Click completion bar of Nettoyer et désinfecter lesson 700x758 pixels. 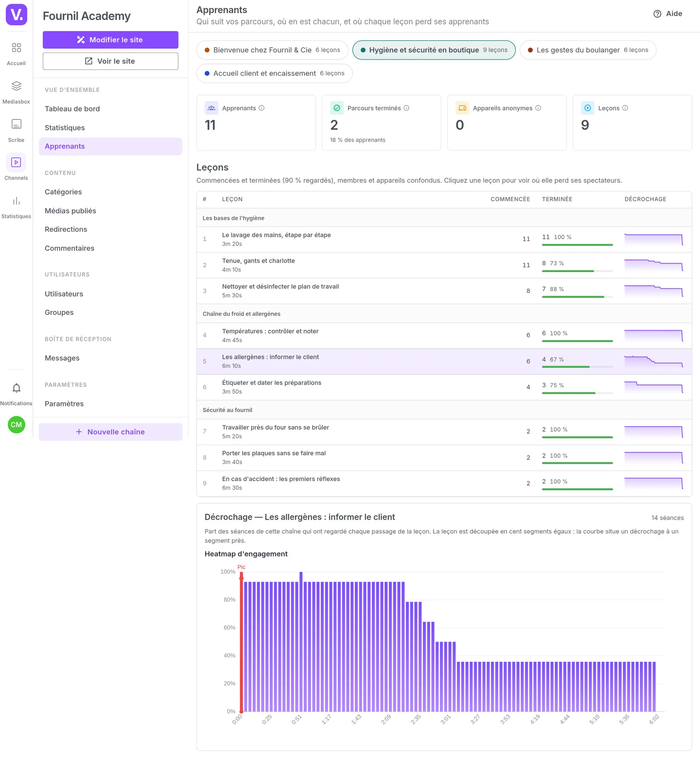click(577, 297)
